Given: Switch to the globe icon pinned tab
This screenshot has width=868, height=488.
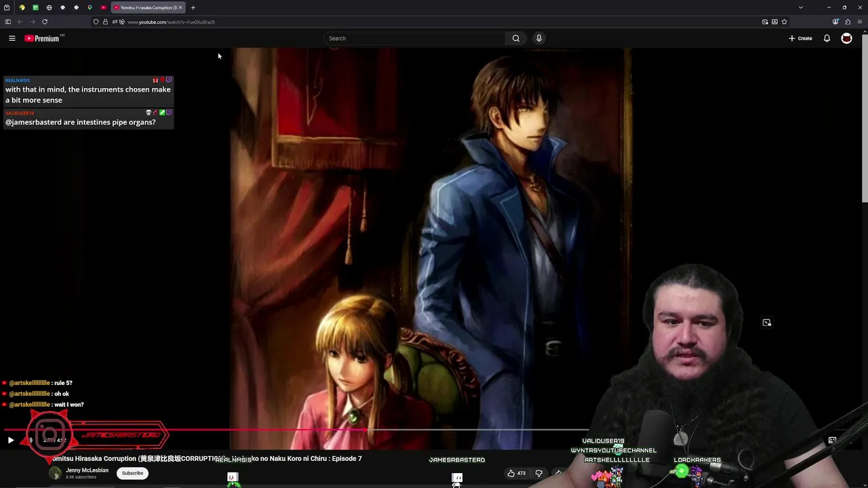Looking at the screenshot, I should (x=49, y=7).
